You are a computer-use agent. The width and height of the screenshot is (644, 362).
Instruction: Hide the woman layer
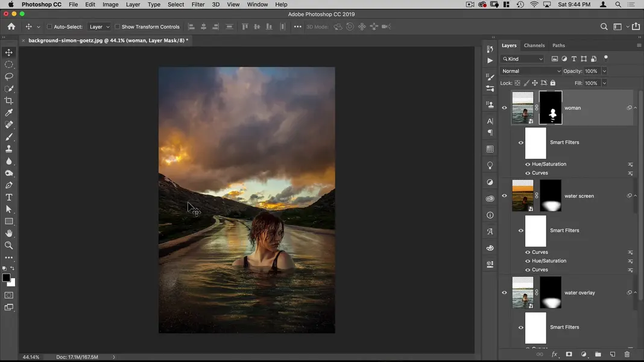click(504, 108)
